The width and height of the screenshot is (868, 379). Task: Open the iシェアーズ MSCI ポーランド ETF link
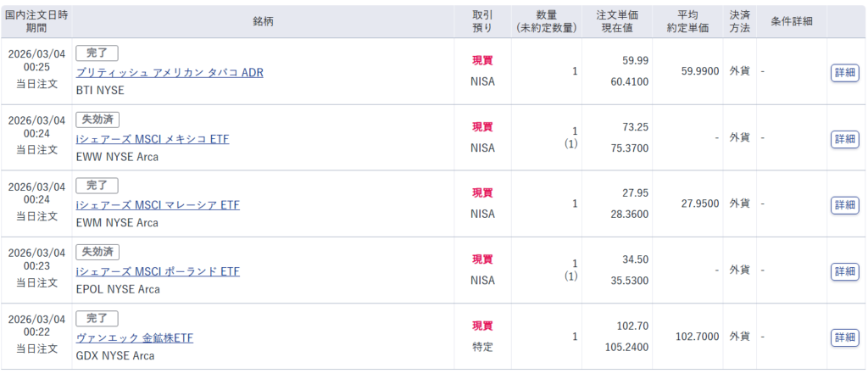tap(158, 271)
